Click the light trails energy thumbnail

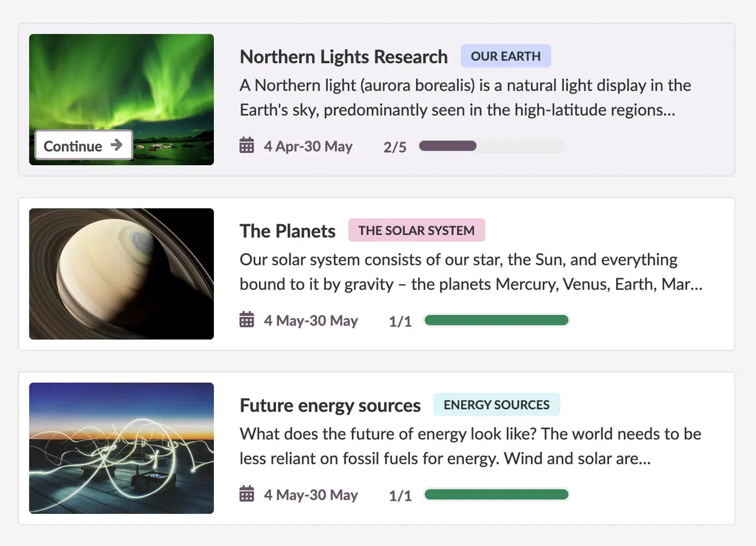pos(121,448)
